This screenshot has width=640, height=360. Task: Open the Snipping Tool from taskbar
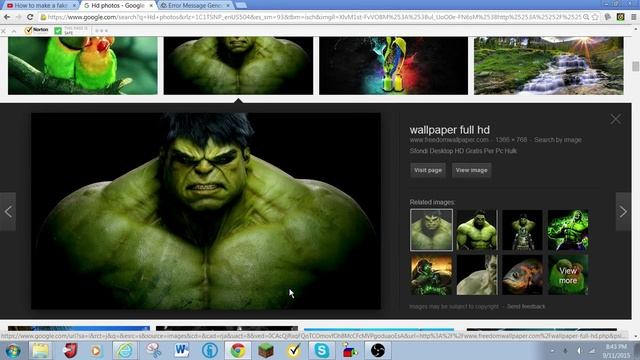(154, 351)
